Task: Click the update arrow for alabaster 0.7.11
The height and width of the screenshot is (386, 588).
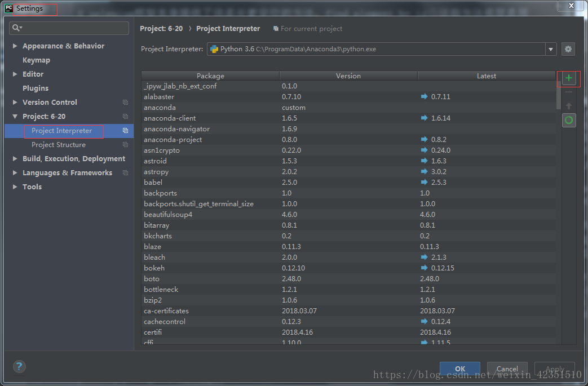Action: tap(424, 96)
